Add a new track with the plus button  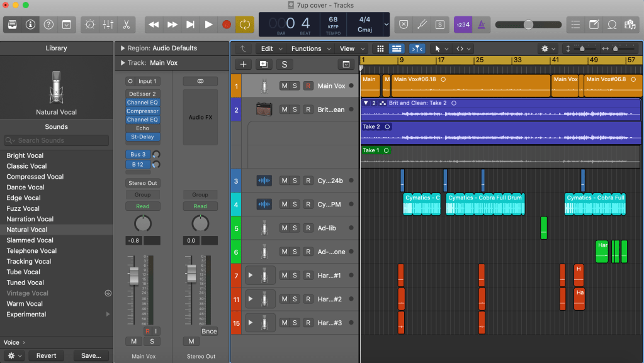(x=244, y=64)
